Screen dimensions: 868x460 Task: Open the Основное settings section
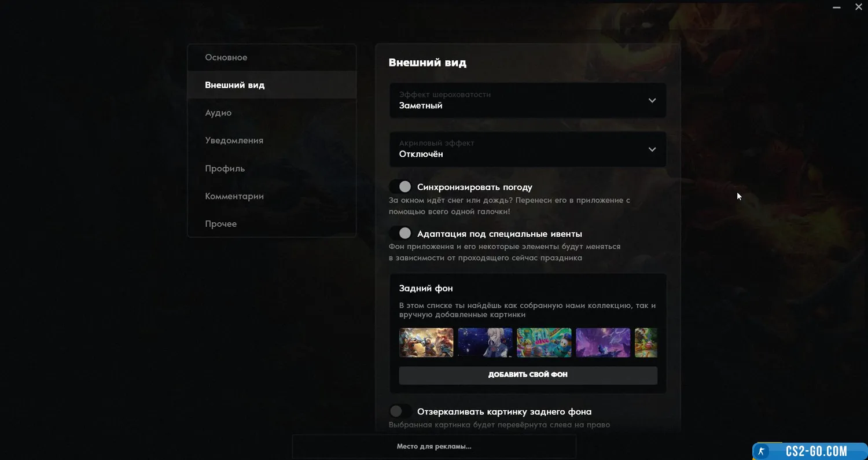pyautogui.click(x=272, y=57)
